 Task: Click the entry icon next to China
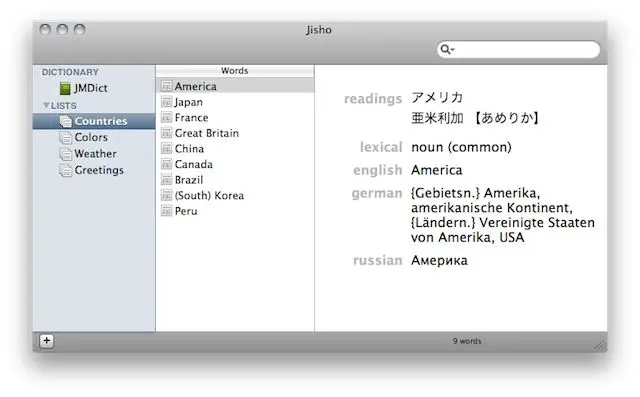point(166,148)
